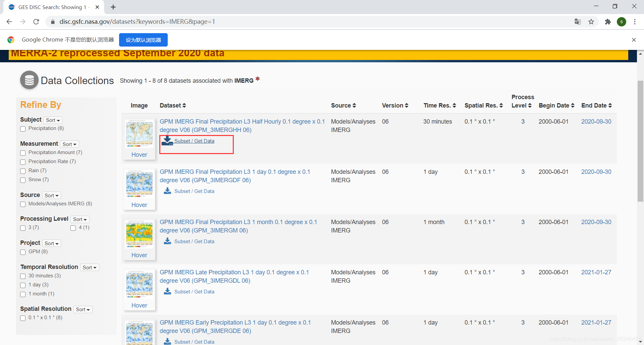This screenshot has height=345, width=644.
Task: Check Precipitation Rate (7) filter
Action: 23,162
